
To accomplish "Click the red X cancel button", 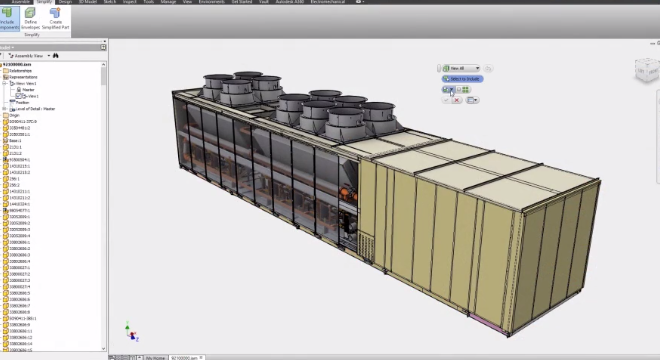I will pos(457,100).
